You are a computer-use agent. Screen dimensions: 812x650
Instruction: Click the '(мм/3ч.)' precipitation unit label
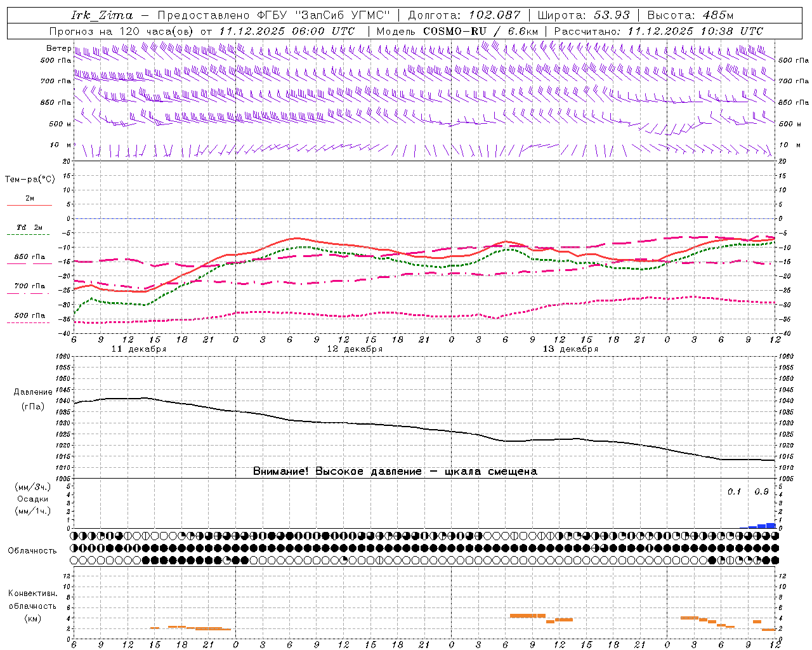point(32,487)
